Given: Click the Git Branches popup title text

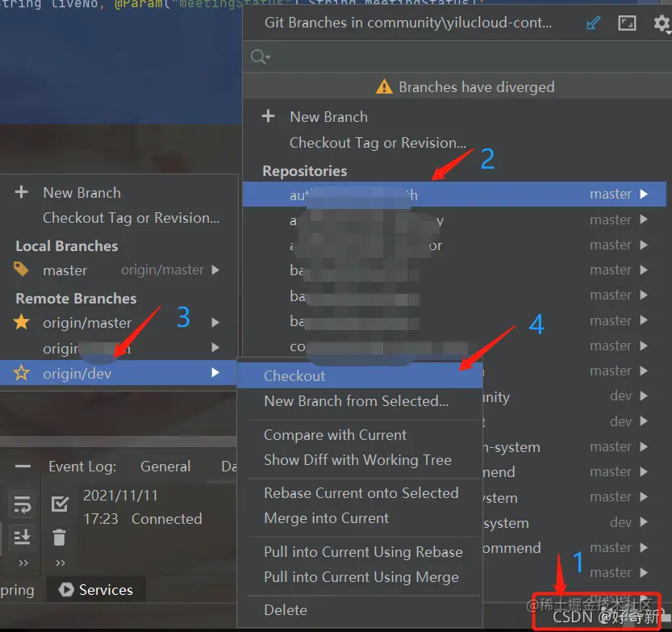Looking at the screenshot, I should click(408, 23).
